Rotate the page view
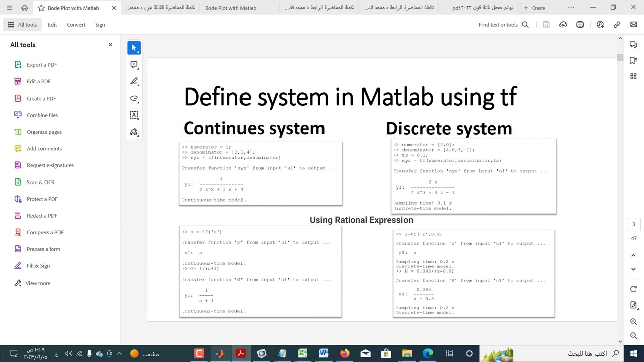644x362 pixels. pyautogui.click(x=633, y=289)
